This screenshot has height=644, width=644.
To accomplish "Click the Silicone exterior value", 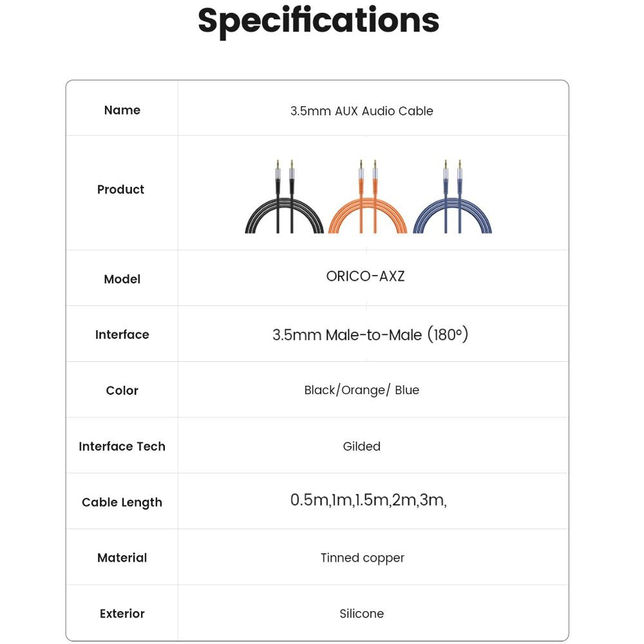I will (361, 614).
